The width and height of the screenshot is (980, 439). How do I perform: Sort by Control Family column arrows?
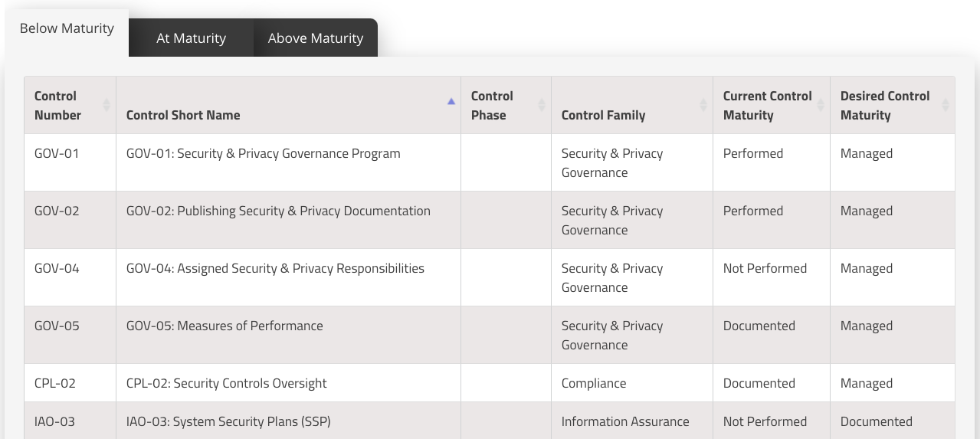click(703, 106)
